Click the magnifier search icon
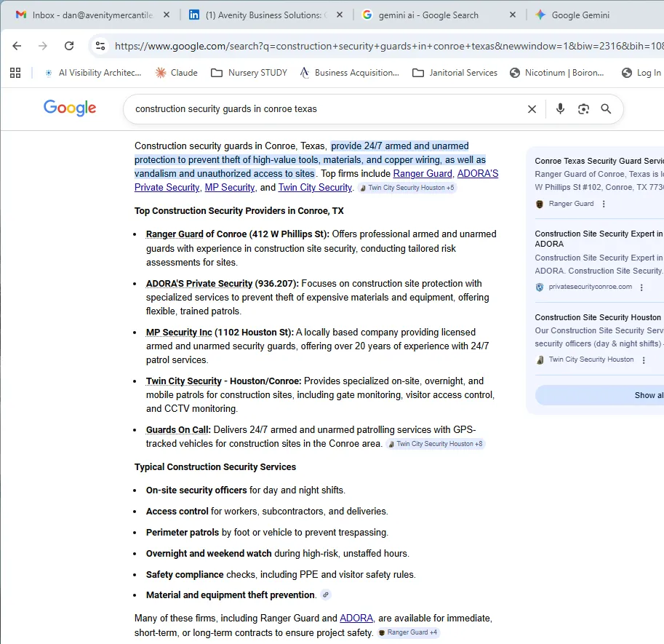Viewport: 664px width, 644px height. (606, 109)
